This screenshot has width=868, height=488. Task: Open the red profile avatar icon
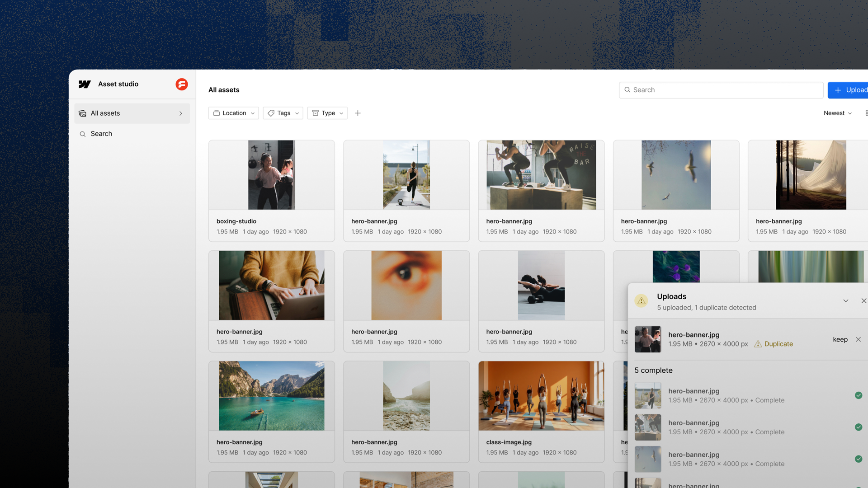182,84
